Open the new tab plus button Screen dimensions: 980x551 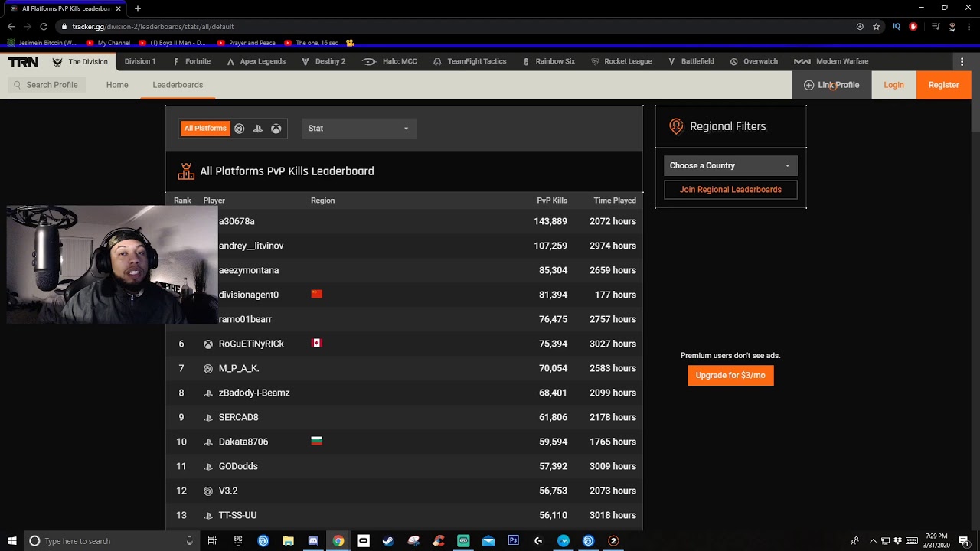coord(138,8)
